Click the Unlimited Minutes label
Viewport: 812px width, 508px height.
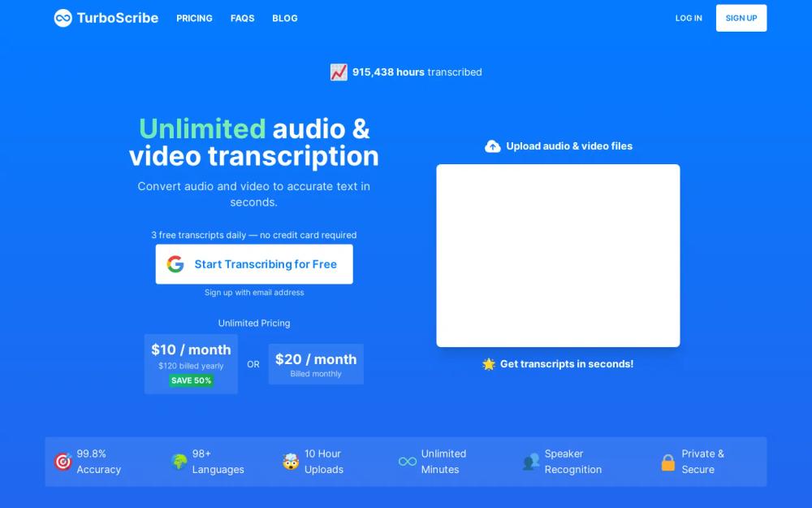(x=443, y=462)
